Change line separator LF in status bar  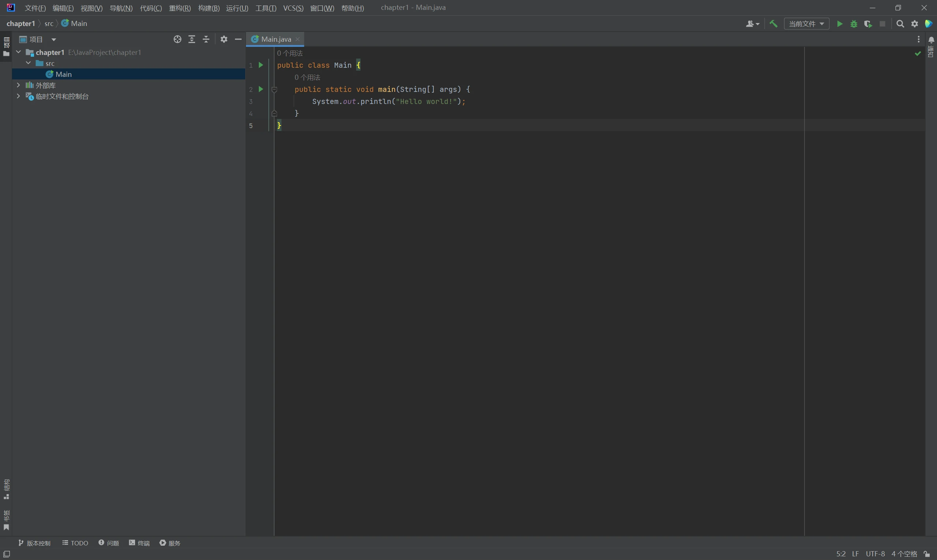[x=855, y=553]
